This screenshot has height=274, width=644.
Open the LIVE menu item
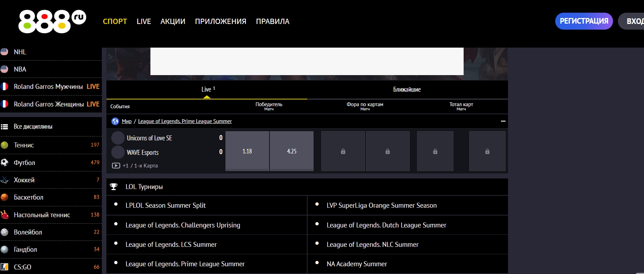[x=144, y=22]
